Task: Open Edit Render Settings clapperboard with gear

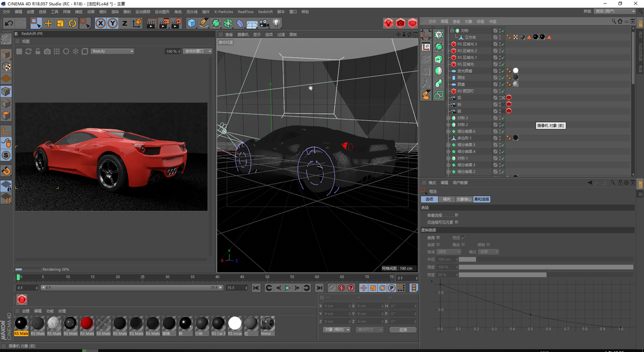Action: click(176, 23)
